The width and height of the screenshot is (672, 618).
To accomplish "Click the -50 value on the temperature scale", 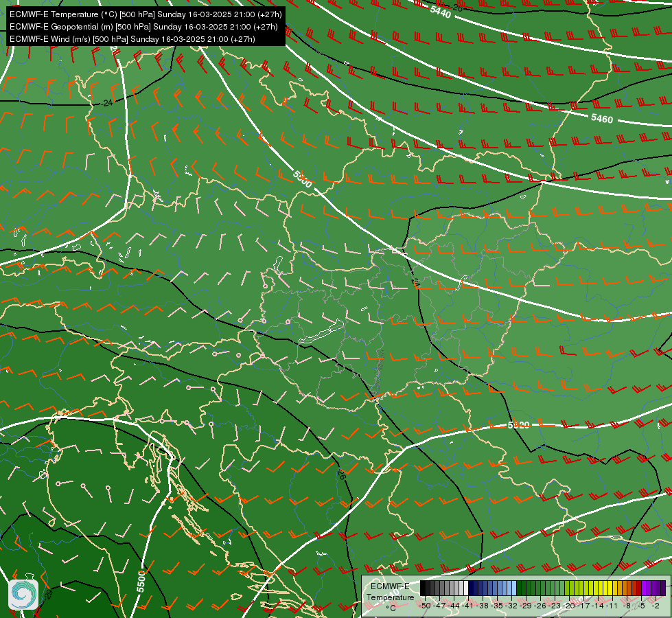I will 424,606.
